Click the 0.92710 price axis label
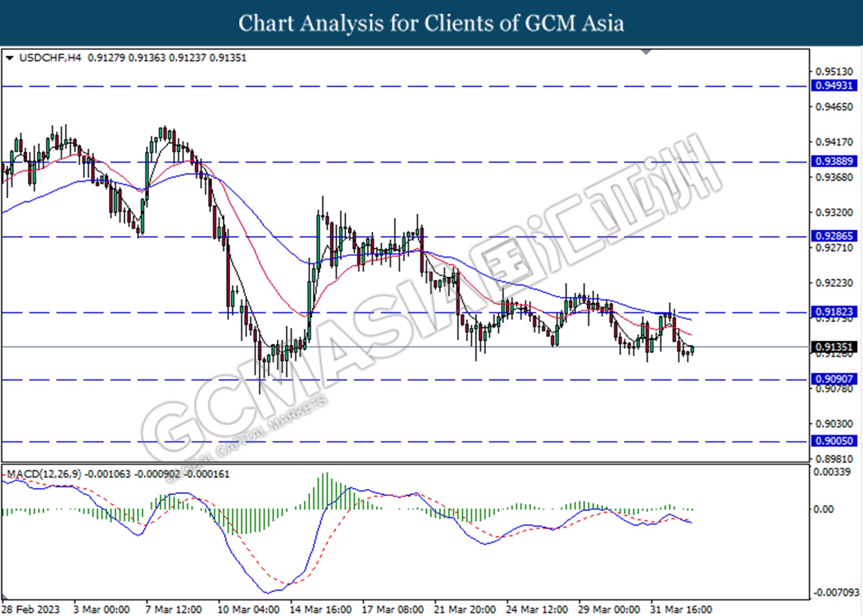Image resolution: width=863 pixels, height=616 pixels. click(835, 248)
